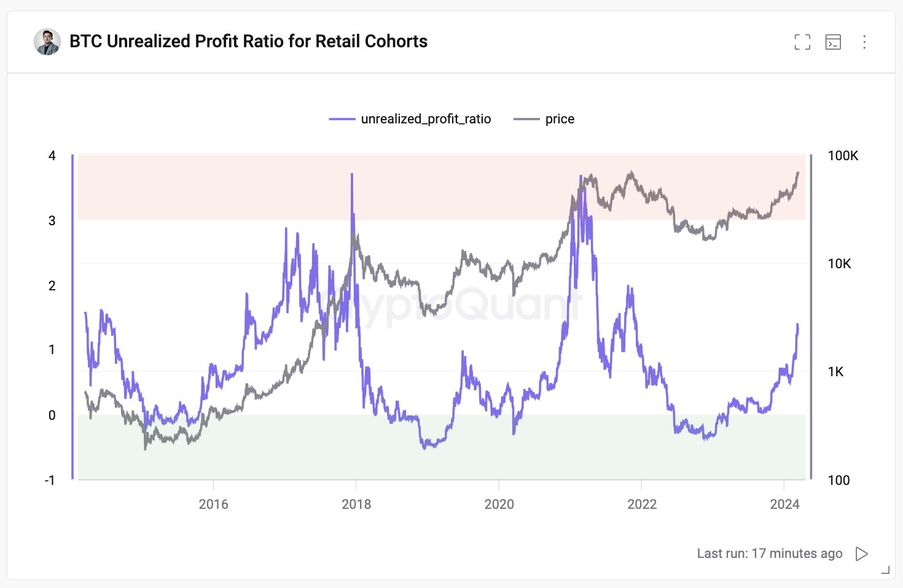
Task: Open the BTC Unrealized Profit Ratio title
Action: (x=248, y=41)
